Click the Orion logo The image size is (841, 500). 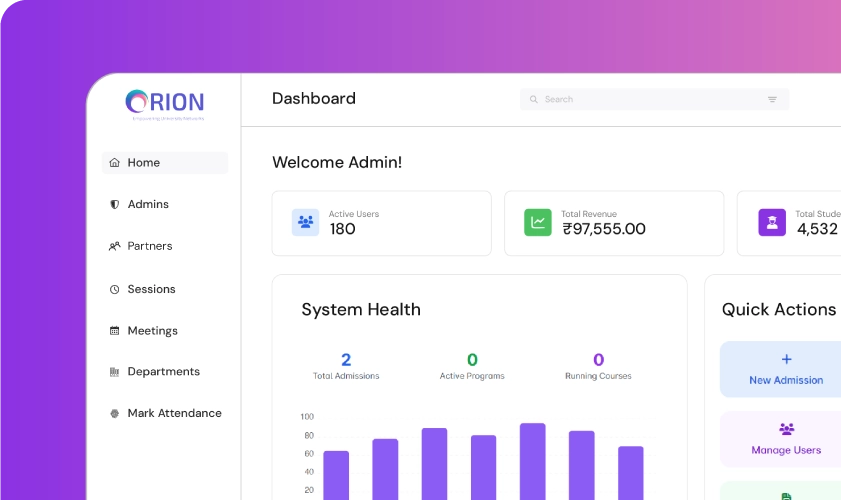[165, 103]
